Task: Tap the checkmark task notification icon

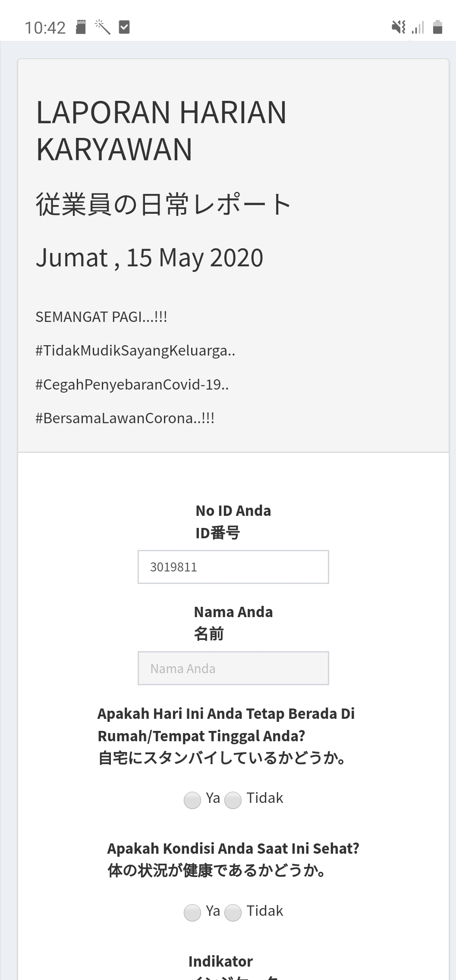Action: 124,27
